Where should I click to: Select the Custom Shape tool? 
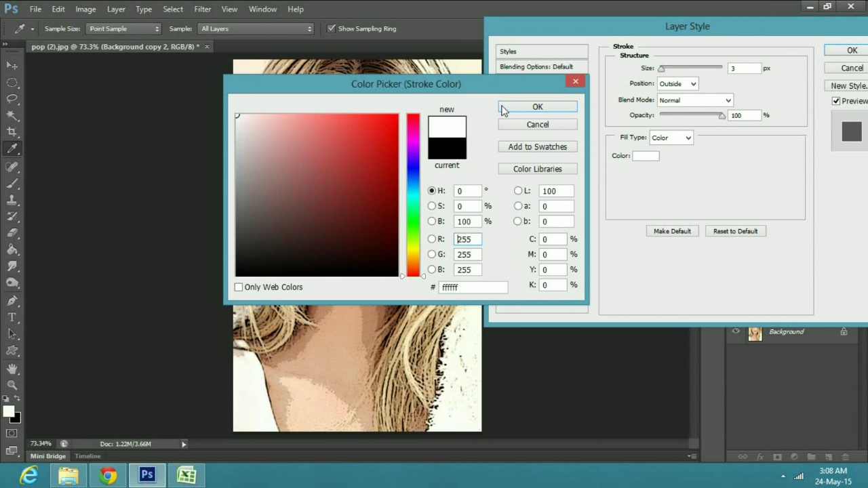tap(12, 351)
